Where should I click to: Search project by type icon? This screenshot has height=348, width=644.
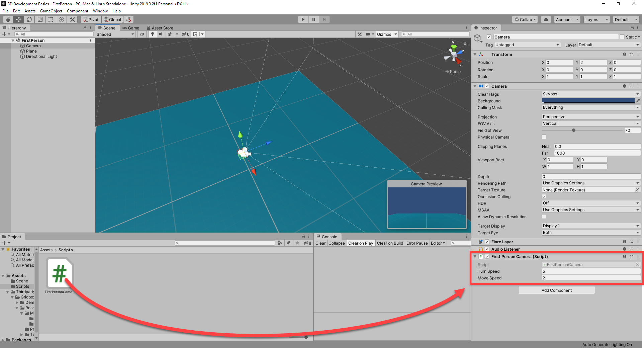(x=280, y=243)
